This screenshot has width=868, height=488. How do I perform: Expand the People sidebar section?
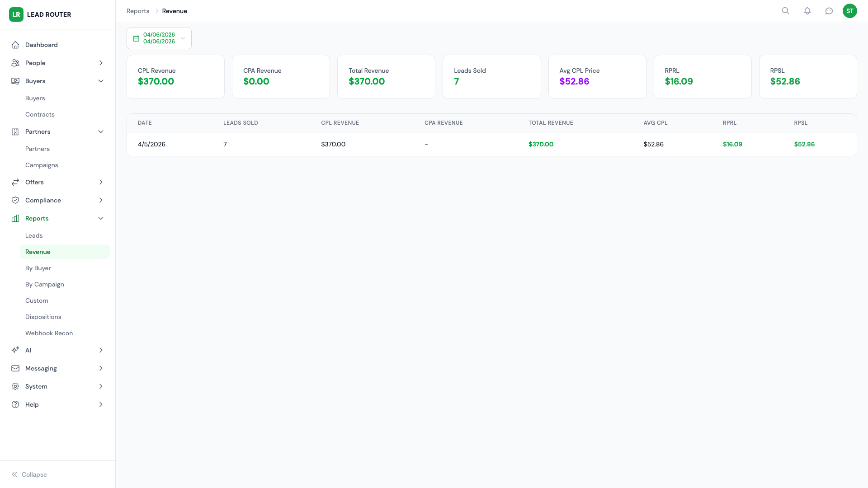coord(100,63)
